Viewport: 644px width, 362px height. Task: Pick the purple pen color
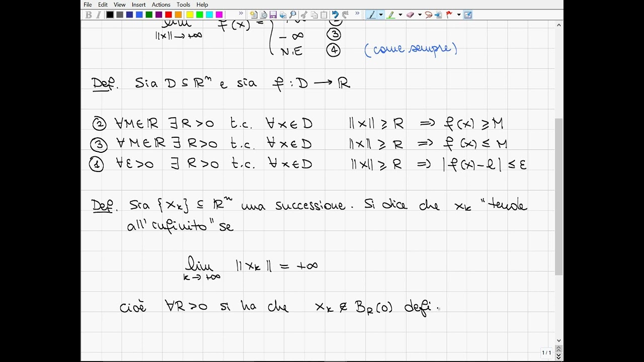(x=158, y=15)
